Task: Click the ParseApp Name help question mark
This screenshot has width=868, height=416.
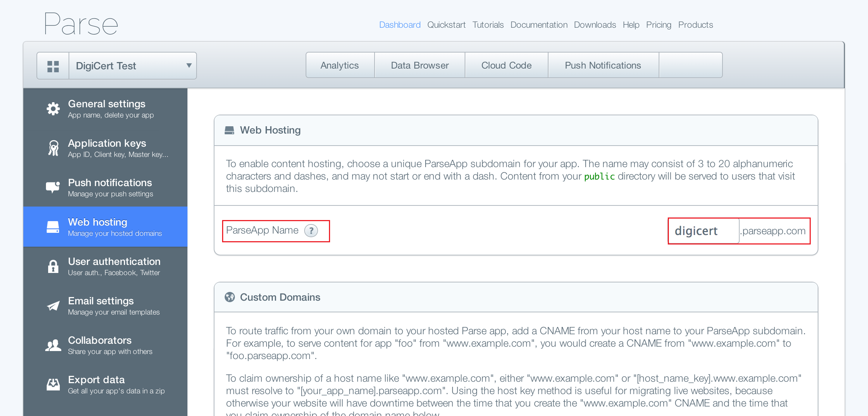Action: tap(311, 231)
